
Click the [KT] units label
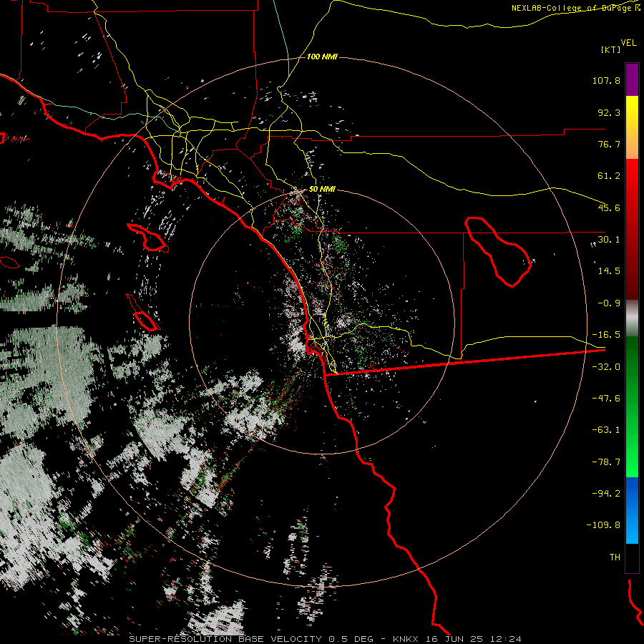coord(611,49)
